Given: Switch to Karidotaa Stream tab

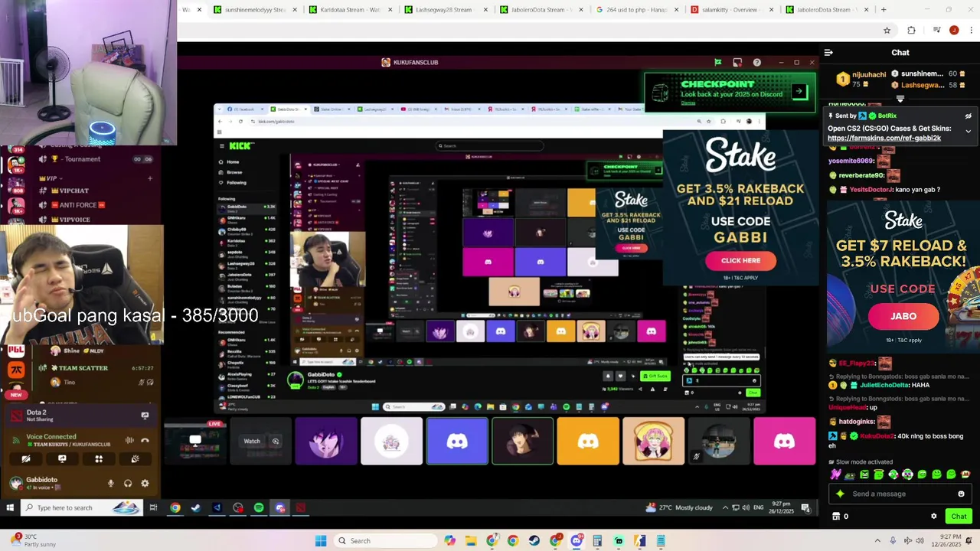Looking at the screenshot, I should tap(350, 10).
